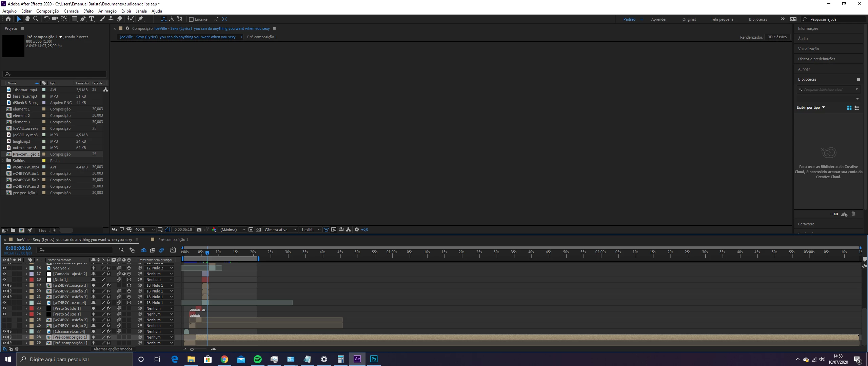Viewport: 868px width, 366px height.
Task: Expand the Sólidos folder in Project
Action: tap(3, 161)
